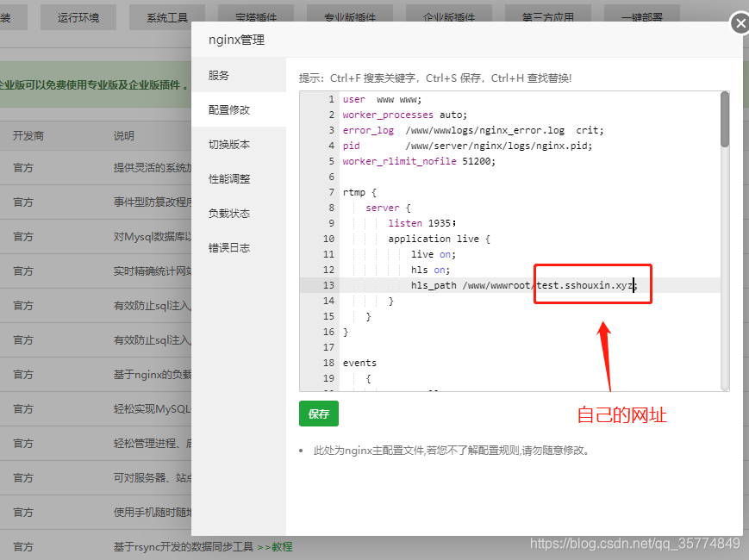Click line number 6 in gutter
749x560 pixels.
point(331,177)
